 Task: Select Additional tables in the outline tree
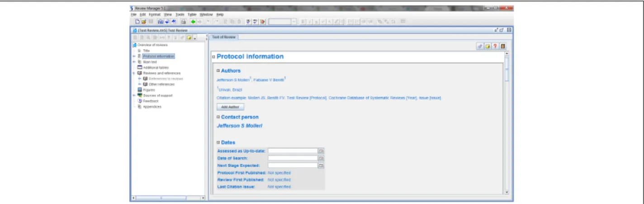click(156, 67)
